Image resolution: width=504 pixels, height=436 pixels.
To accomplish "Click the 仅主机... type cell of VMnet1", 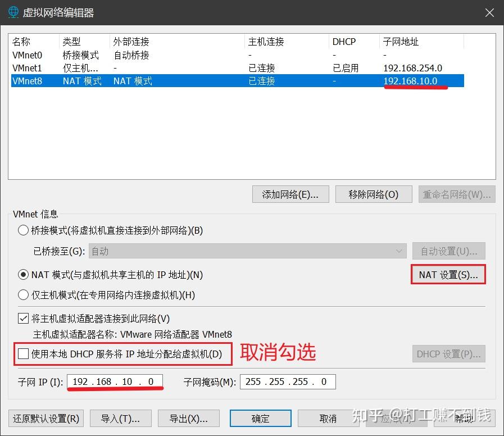I will click(80, 68).
